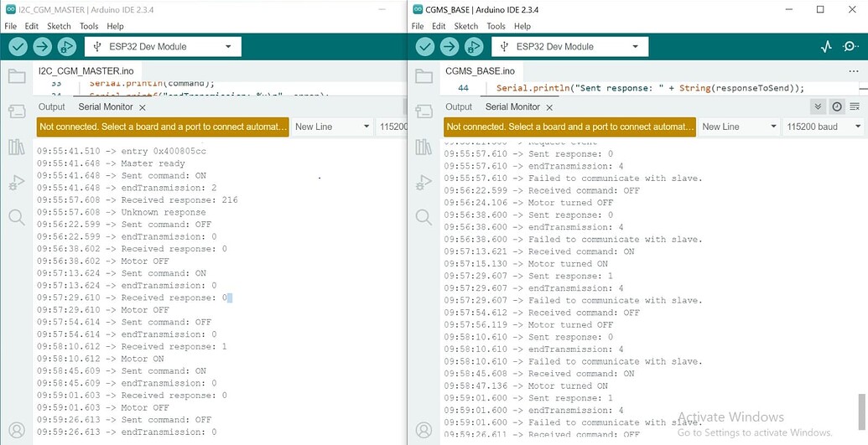868x445 pixels.
Task: Click 'endTransmission: 2' log line
Action: [x=127, y=188]
